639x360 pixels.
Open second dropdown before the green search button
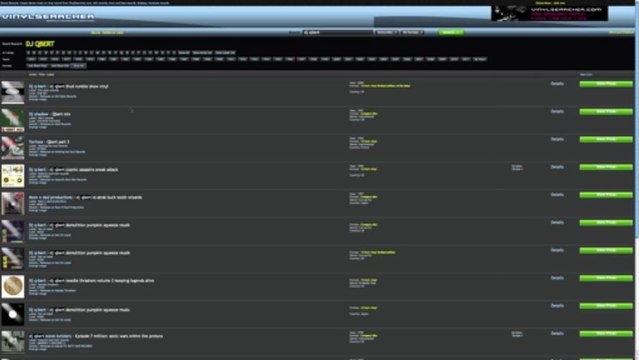point(412,32)
